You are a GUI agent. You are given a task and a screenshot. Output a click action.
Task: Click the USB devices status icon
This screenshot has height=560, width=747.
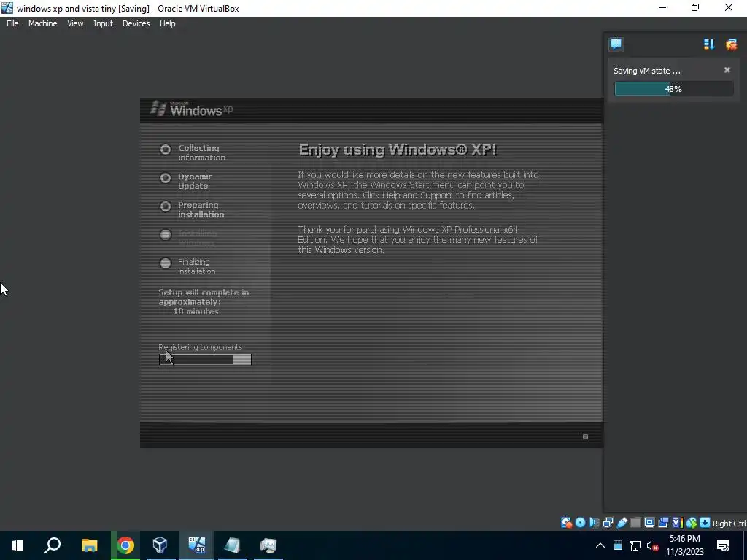click(622, 523)
